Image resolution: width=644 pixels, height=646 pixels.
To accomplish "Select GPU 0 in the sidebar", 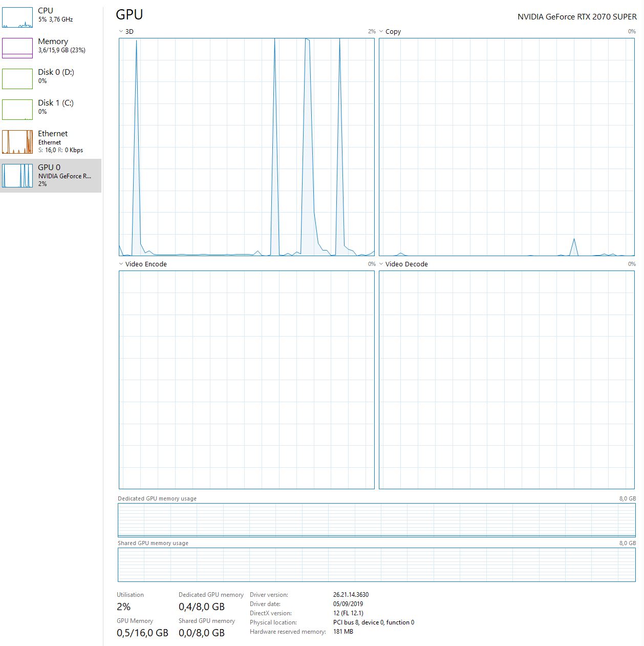I will (x=51, y=174).
